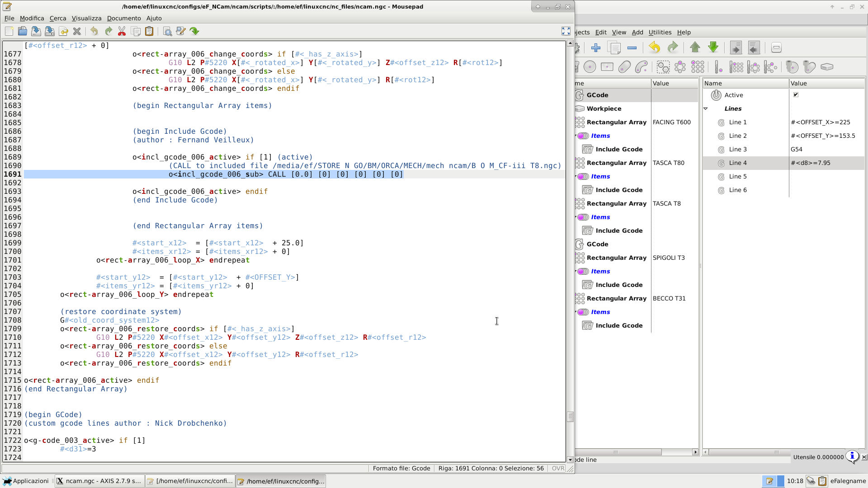Open Find using the magnifier icon

point(167,31)
